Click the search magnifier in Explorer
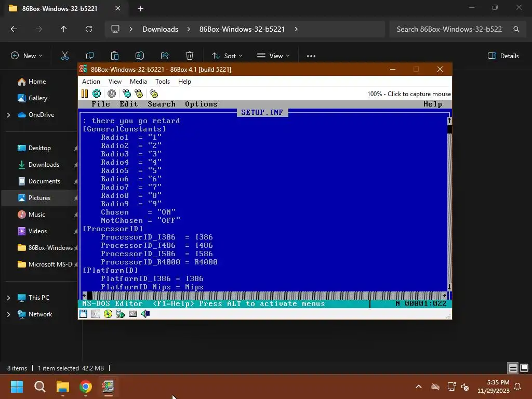This screenshot has height=399, width=532. point(516,29)
